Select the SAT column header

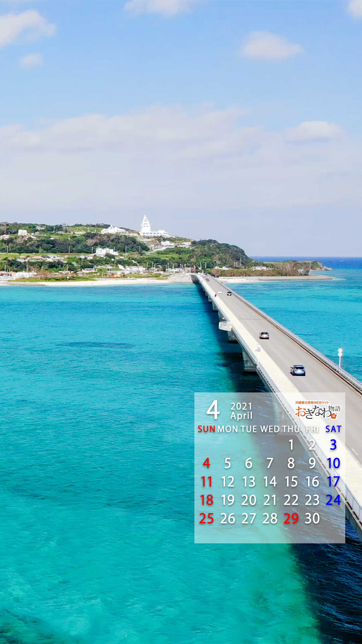click(333, 429)
